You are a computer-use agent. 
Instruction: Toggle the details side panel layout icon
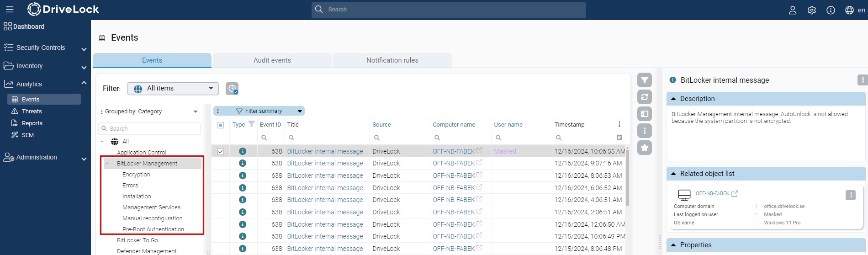tap(645, 114)
